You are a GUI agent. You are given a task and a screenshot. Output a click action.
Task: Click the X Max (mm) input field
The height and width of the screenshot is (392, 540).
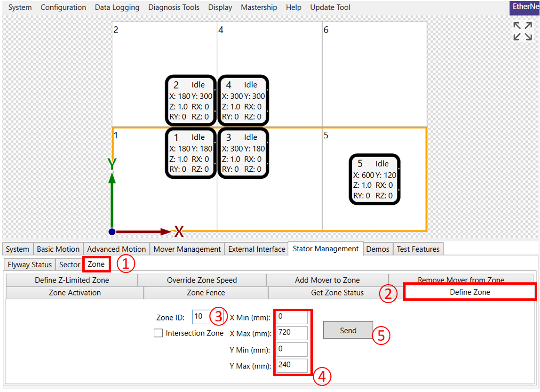[x=292, y=332]
